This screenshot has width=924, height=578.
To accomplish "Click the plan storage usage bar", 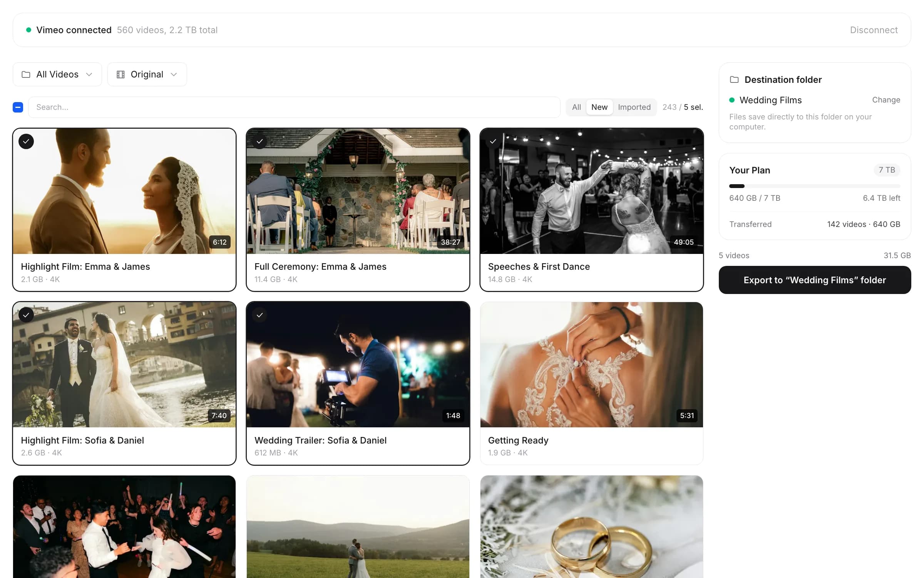I will 815,186.
